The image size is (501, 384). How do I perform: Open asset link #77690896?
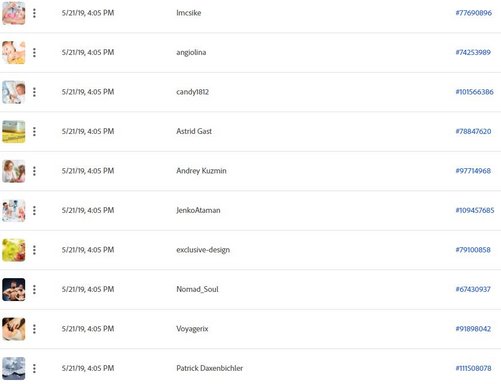click(x=473, y=13)
